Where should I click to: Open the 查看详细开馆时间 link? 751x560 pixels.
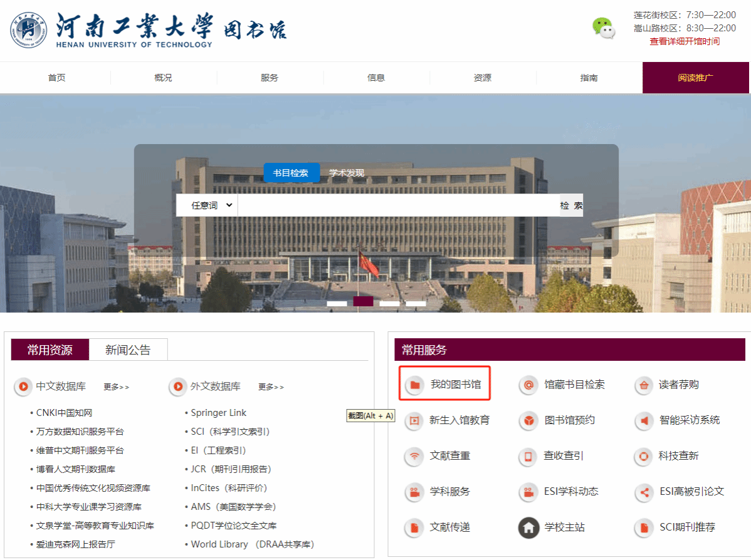(685, 41)
